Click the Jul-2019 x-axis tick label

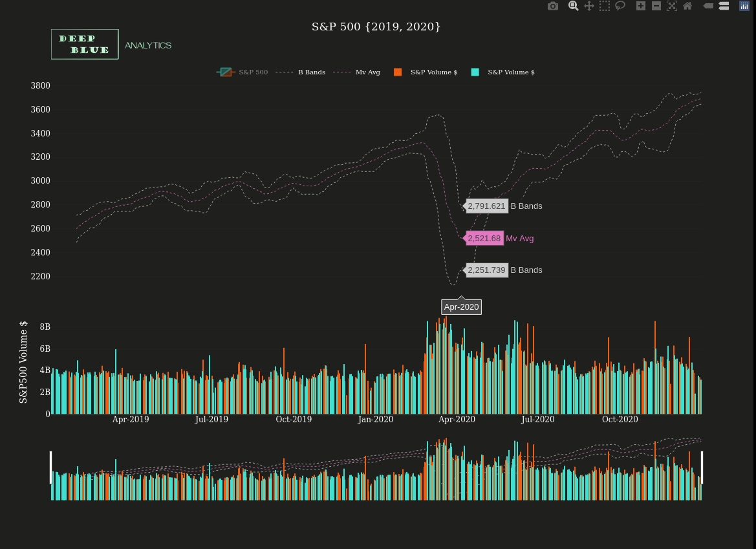tap(211, 419)
